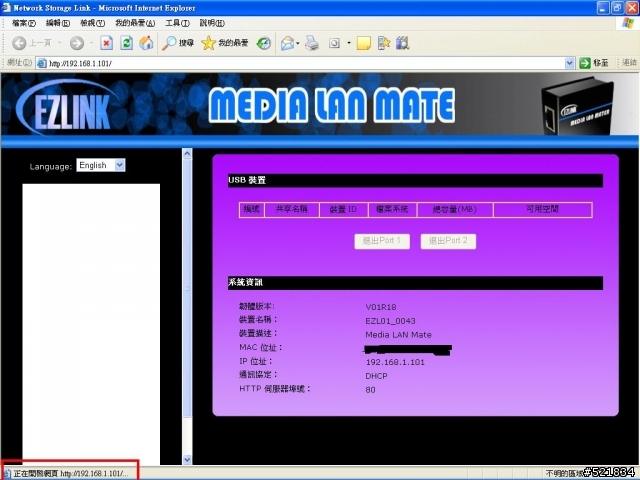Image resolution: width=640 pixels, height=480 pixels.
Task: Open the Language English dropdown
Action: pyautogui.click(x=101, y=165)
